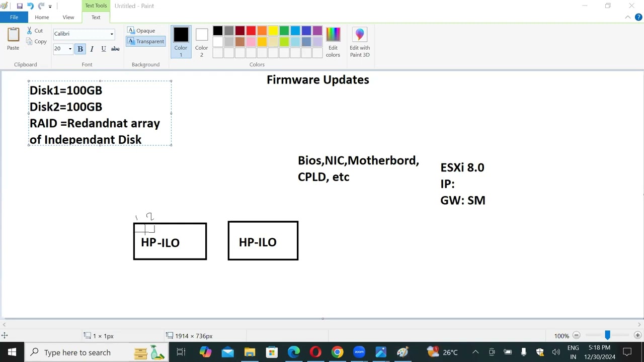
Task: Click the Text Tools contextual tab header
Action: pos(96,6)
